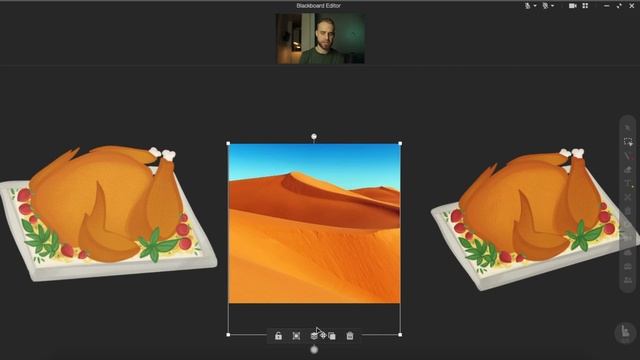Restore down the Blackboard Editor window
This screenshot has width=640, height=360.
coord(619,6)
